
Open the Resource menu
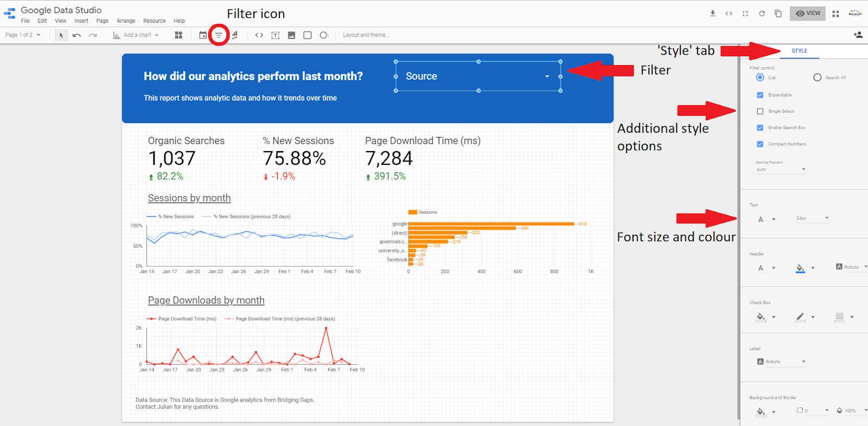[x=155, y=21]
